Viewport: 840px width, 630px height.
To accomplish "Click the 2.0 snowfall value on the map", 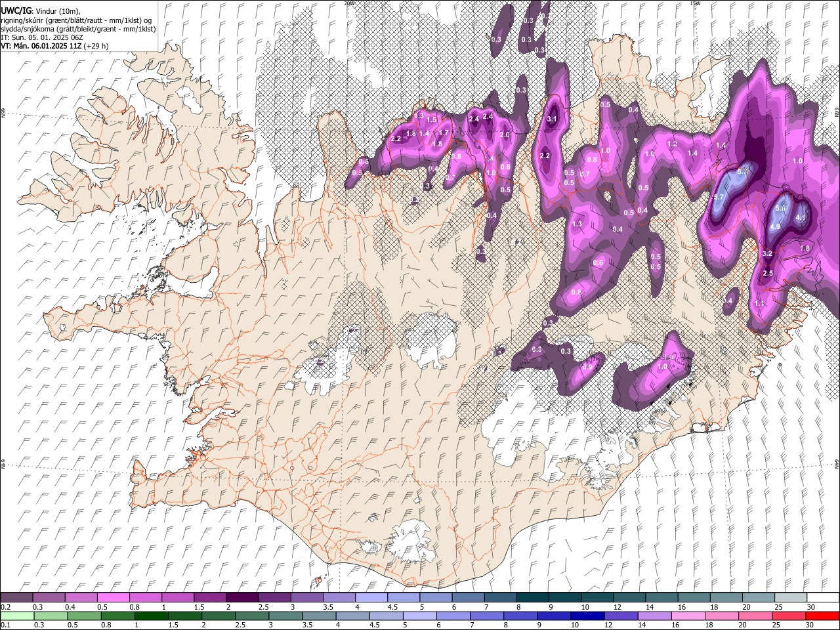I will point(505,135).
